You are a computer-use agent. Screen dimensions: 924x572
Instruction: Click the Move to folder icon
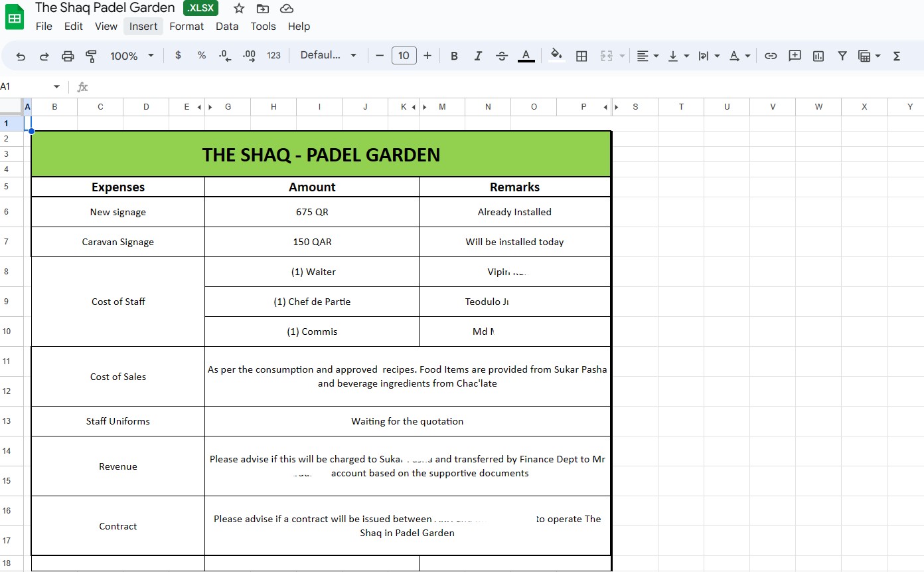pos(263,9)
